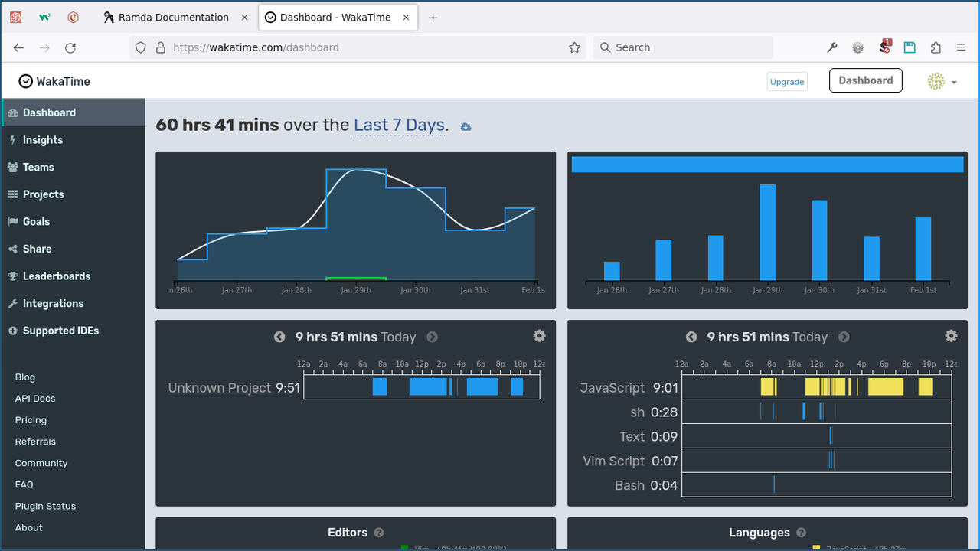Click the green save extension icon
The width and height of the screenshot is (980, 551).
click(910, 47)
